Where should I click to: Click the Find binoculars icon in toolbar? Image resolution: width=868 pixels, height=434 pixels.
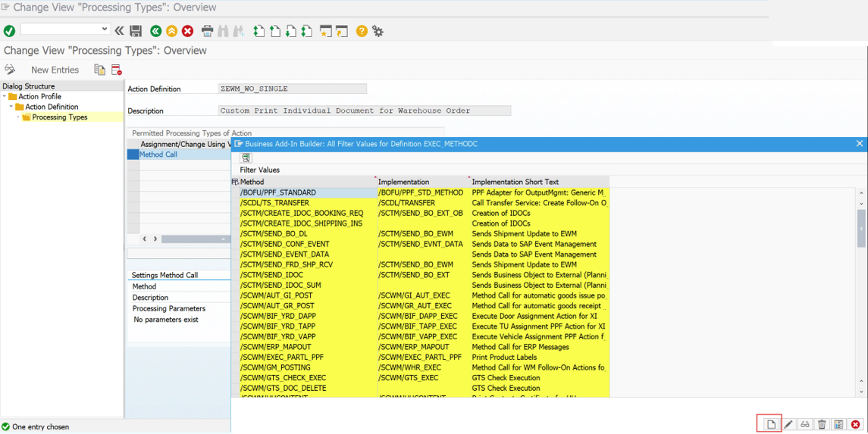[223, 31]
